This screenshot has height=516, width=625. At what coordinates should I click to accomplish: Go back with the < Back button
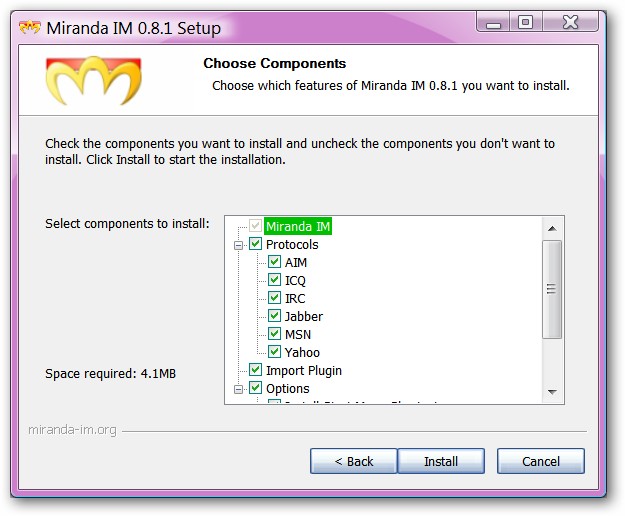[x=354, y=461]
